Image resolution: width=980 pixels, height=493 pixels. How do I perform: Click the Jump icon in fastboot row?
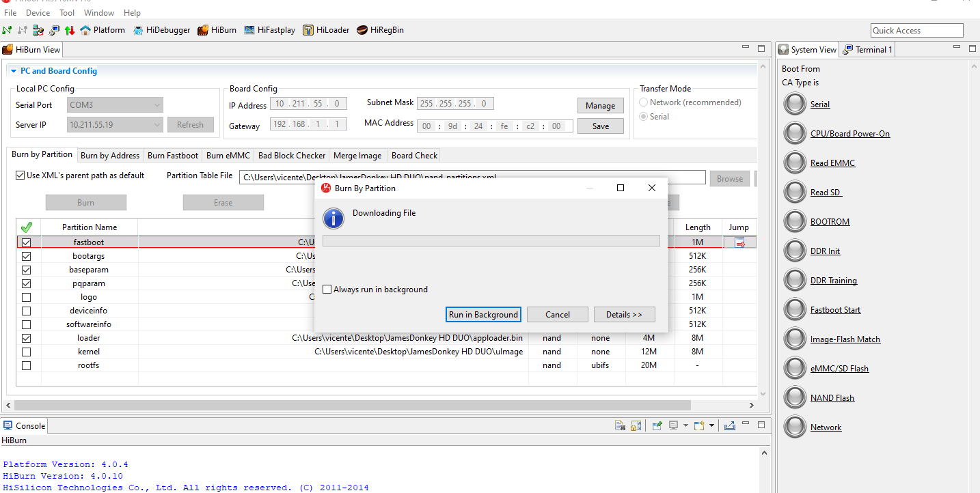point(739,242)
